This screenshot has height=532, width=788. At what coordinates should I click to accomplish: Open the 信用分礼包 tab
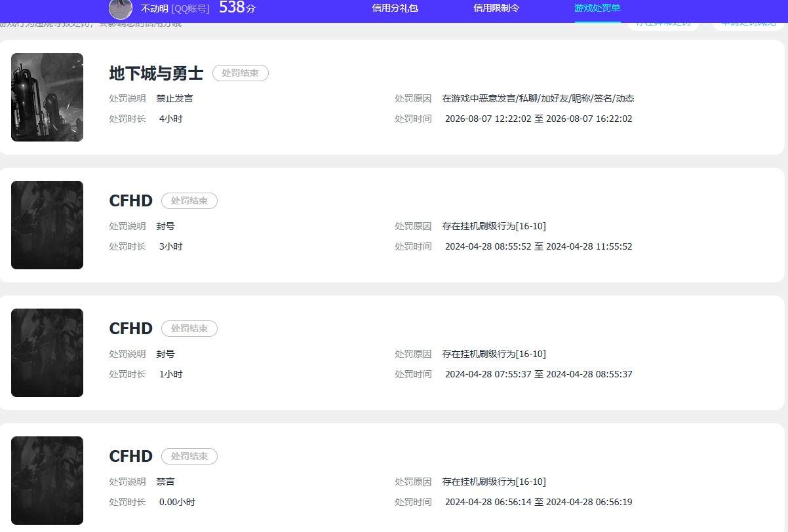click(x=395, y=8)
